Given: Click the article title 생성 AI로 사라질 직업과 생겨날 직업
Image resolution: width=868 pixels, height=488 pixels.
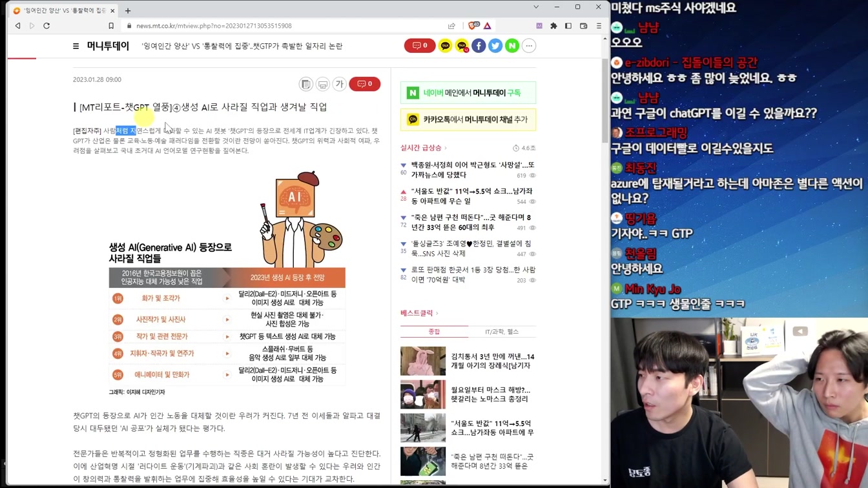Looking at the screenshot, I should [254, 107].
